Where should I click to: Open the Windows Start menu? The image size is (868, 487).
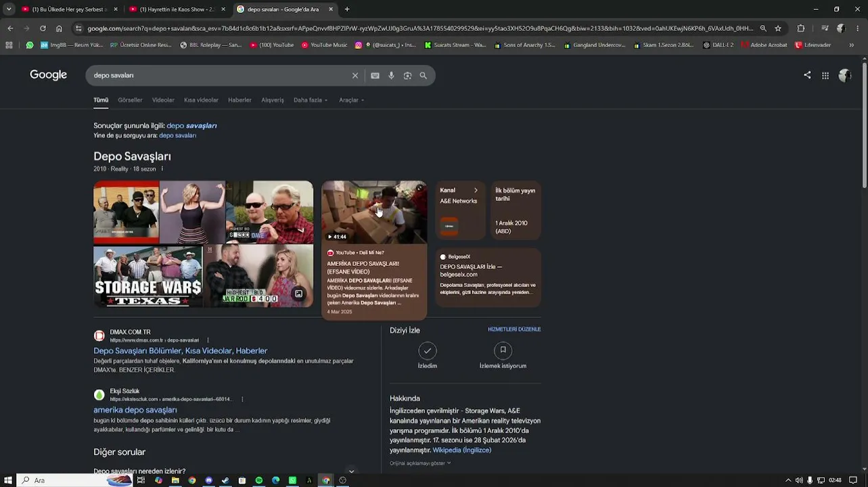[x=8, y=480]
